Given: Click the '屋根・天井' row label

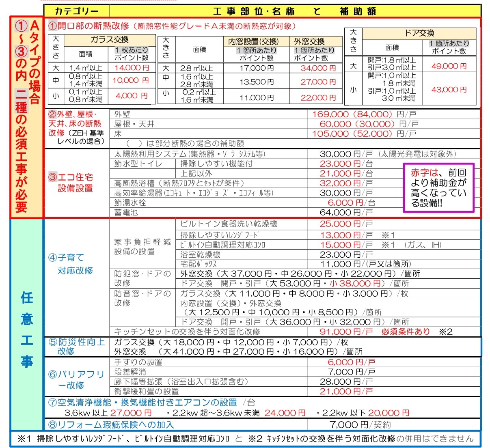Looking at the screenshot, I should click(134, 124).
